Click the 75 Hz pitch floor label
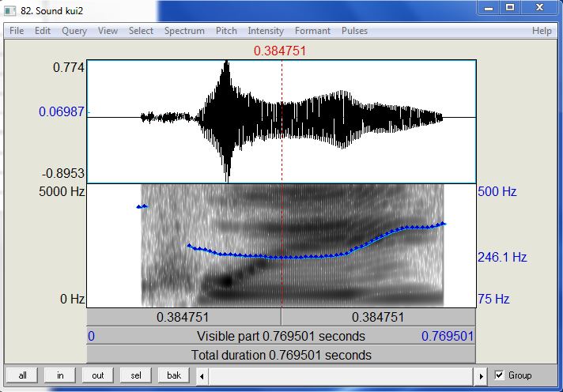Screen dimensions: 563x392 click(493, 299)
